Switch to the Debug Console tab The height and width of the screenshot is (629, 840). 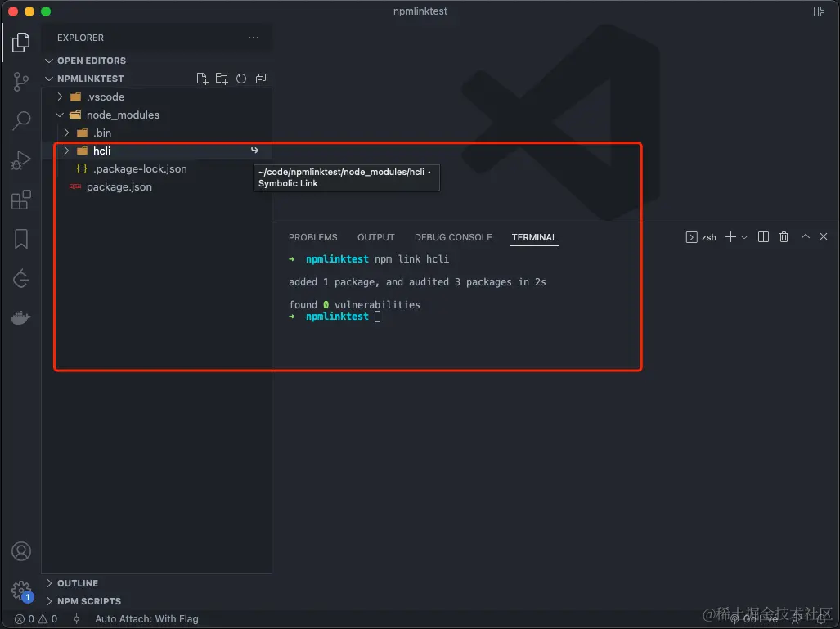click(452, 237)
